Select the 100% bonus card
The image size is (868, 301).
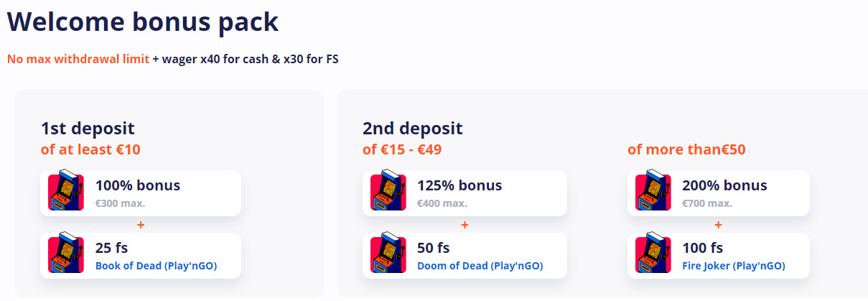click(141, 193)
